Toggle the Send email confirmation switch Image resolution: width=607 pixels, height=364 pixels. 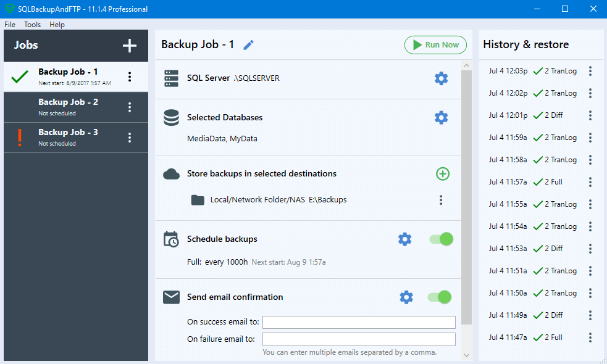pyautogui.click(x=438, y=297)
